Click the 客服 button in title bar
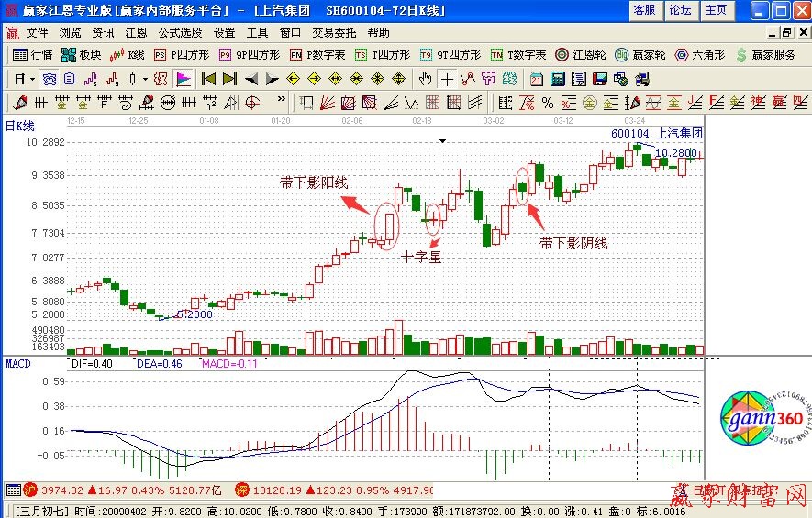This screenshot has width=812, height=518. point(645,10)
